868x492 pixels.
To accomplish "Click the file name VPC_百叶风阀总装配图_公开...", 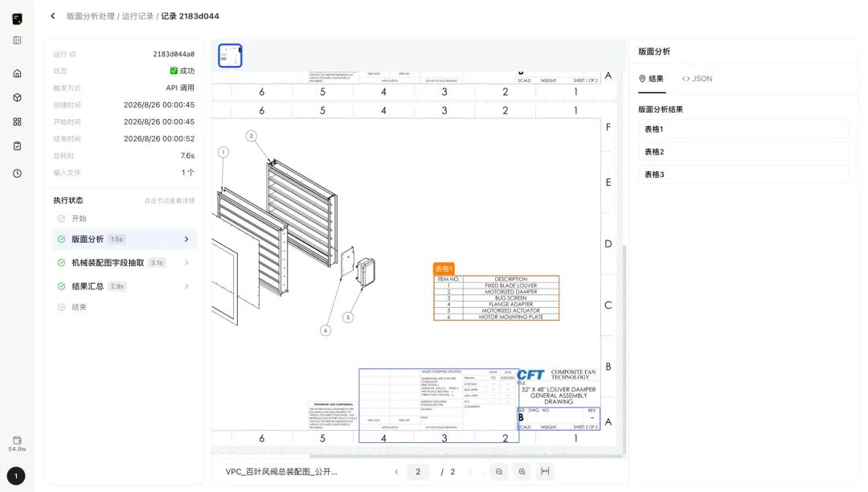I will (281, 472).
